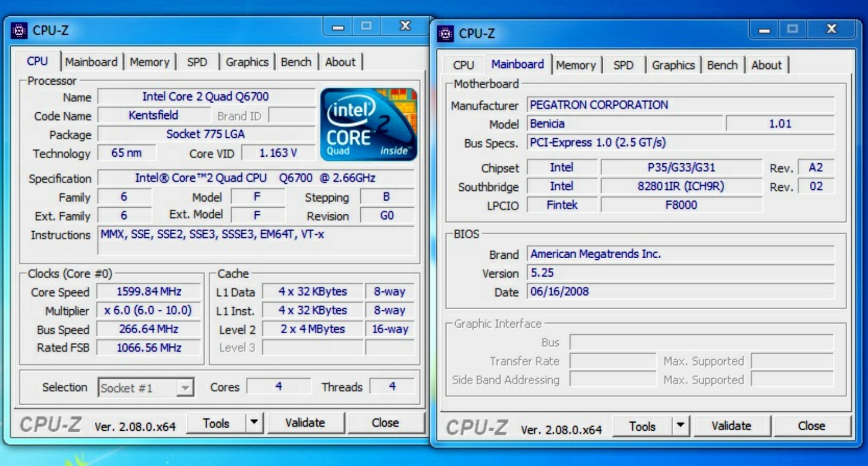Show the About tab in the right window

(767, 65)
